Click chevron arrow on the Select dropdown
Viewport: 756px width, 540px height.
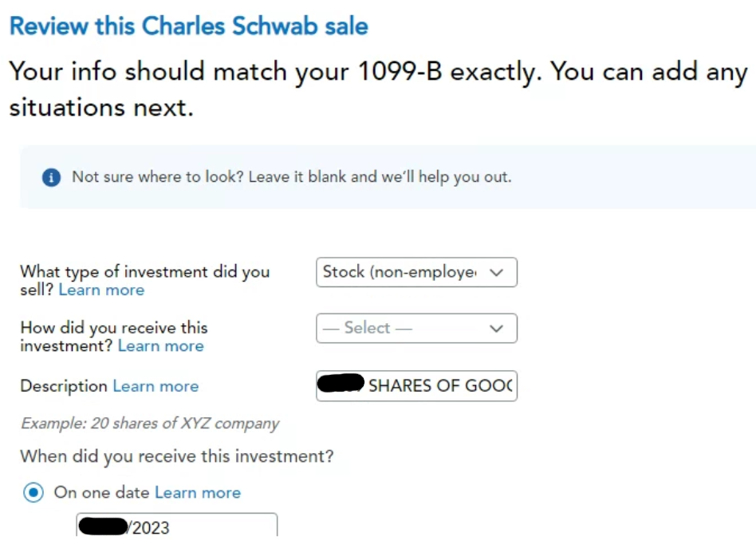(x=497, y=329)
